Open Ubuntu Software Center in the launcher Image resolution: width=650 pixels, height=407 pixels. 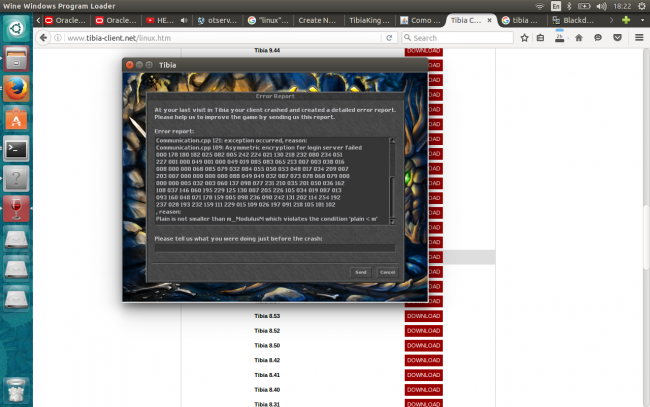tap(16, 119)
